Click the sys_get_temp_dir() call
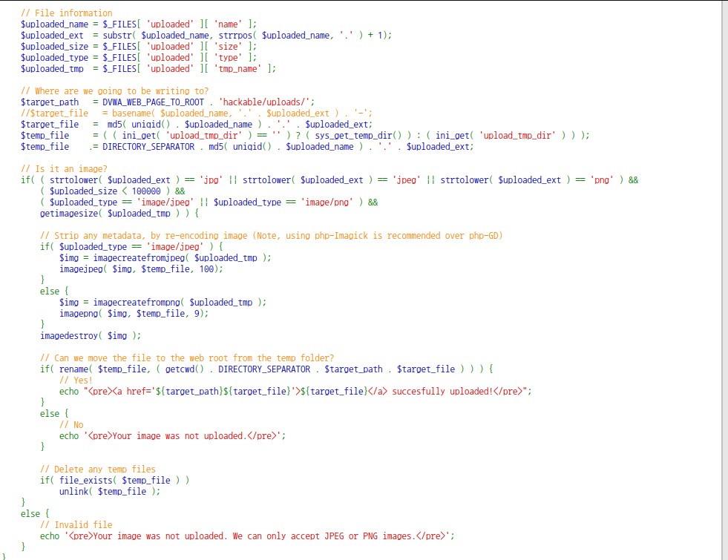Screen dimensions: 728x560 coord(358,136)
